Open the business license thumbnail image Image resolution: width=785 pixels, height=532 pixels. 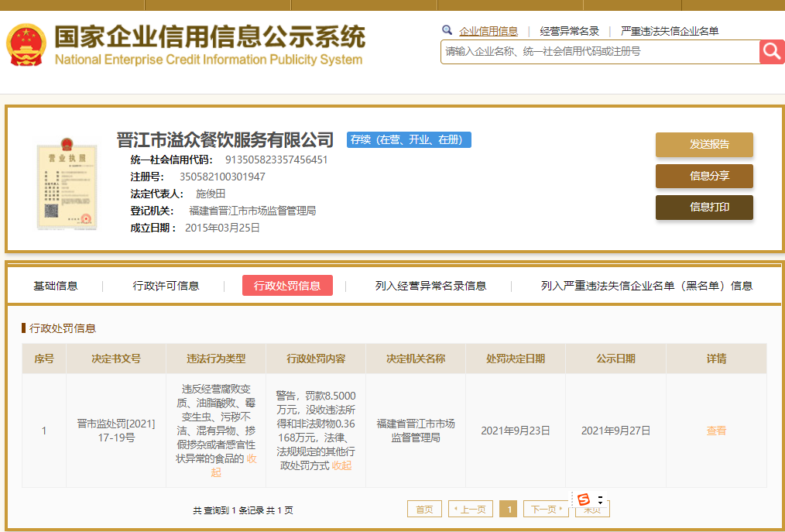pos(67,186)
